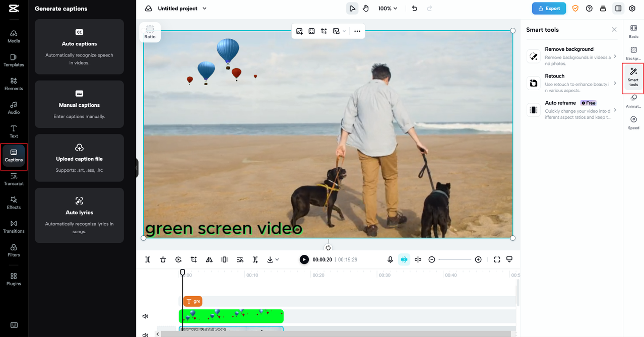Click the cloud save status icon

point(148,9)
